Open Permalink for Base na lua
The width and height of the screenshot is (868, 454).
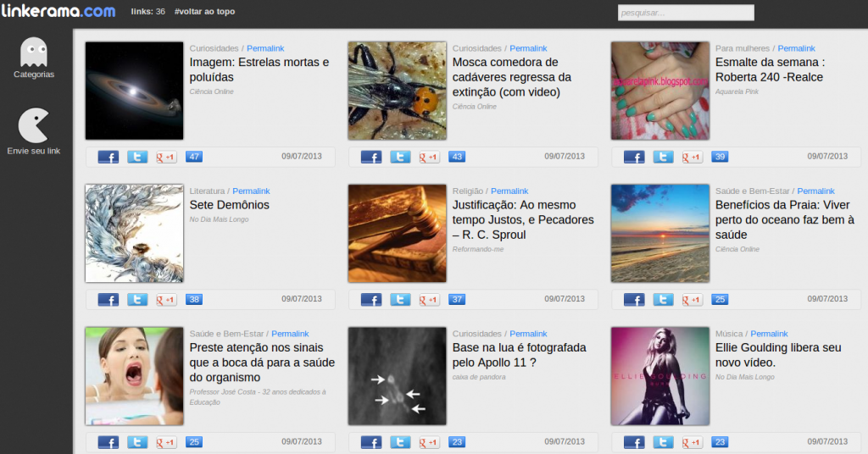coord(528,334)
